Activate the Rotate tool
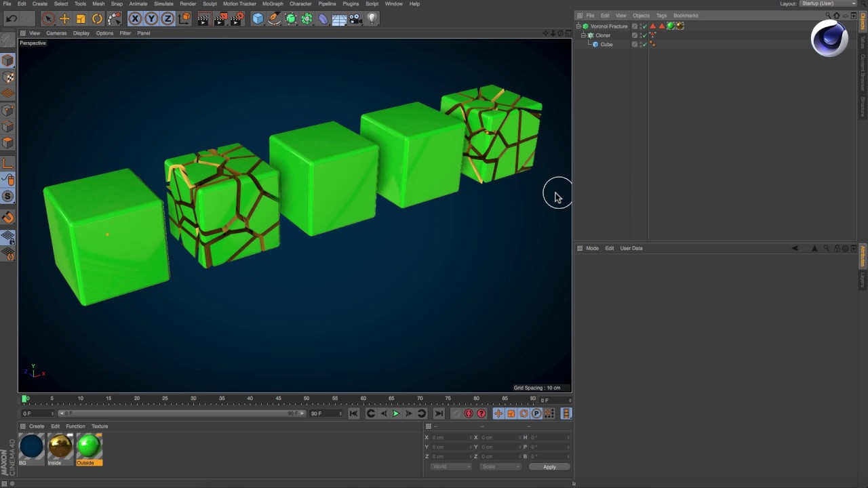868x488 pixels. [97, 19]
